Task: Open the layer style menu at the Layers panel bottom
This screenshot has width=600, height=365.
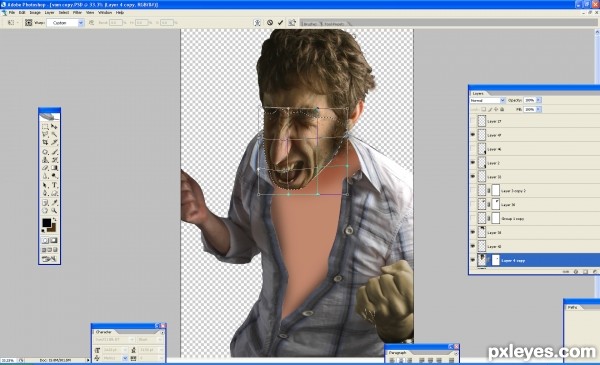Action: [x=576, y=271]
